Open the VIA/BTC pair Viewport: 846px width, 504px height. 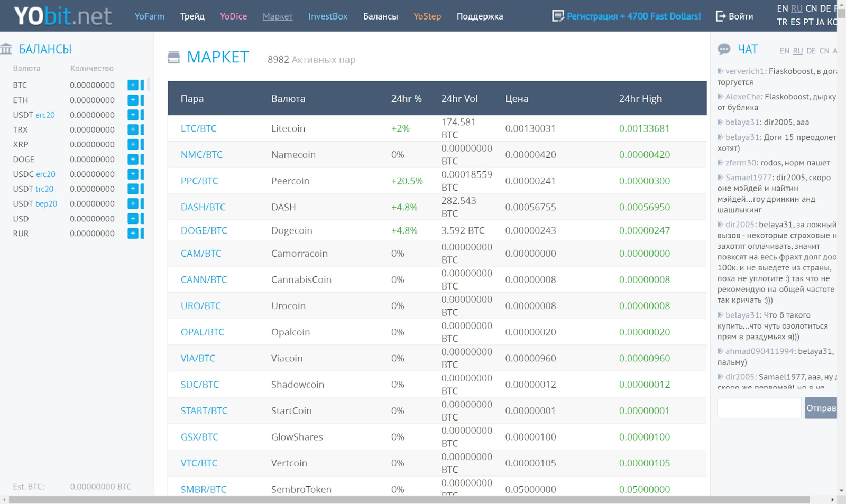click(x=198, y=358)
